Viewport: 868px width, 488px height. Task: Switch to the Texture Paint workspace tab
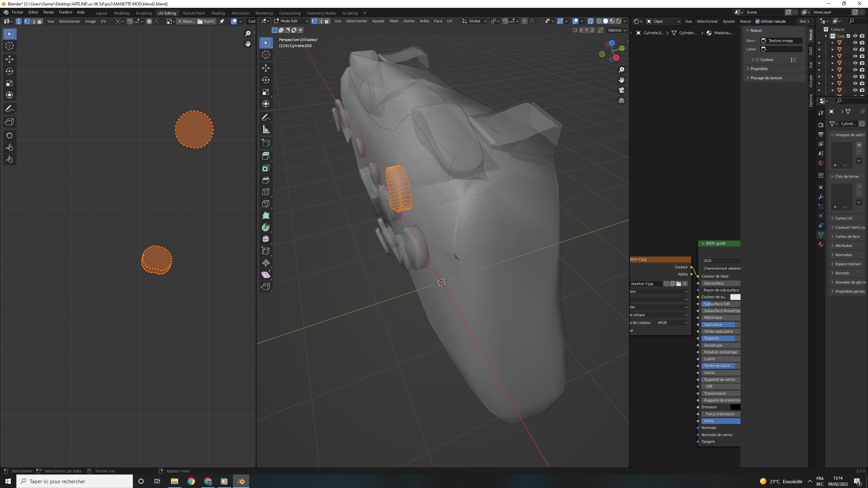194,13
